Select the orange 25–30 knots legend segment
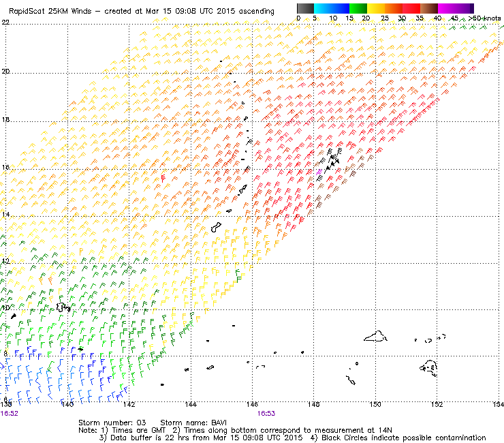 pos(394,8)
